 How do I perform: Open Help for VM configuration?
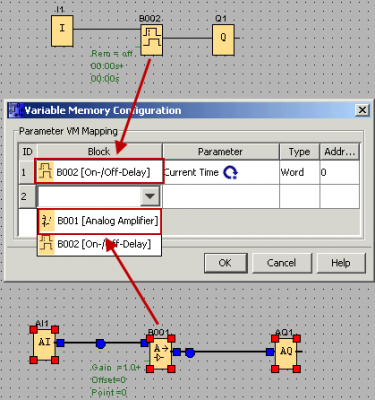click(341, 263)
